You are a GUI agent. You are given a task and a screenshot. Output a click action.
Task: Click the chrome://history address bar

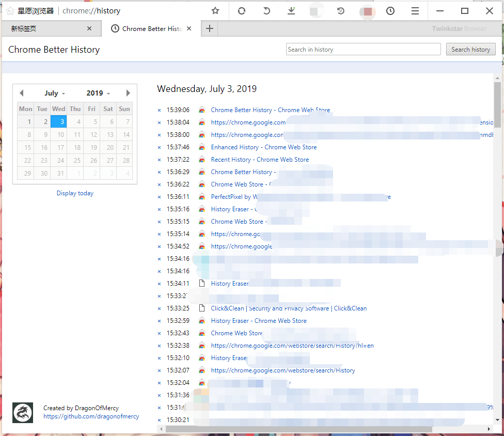[91, 11]
